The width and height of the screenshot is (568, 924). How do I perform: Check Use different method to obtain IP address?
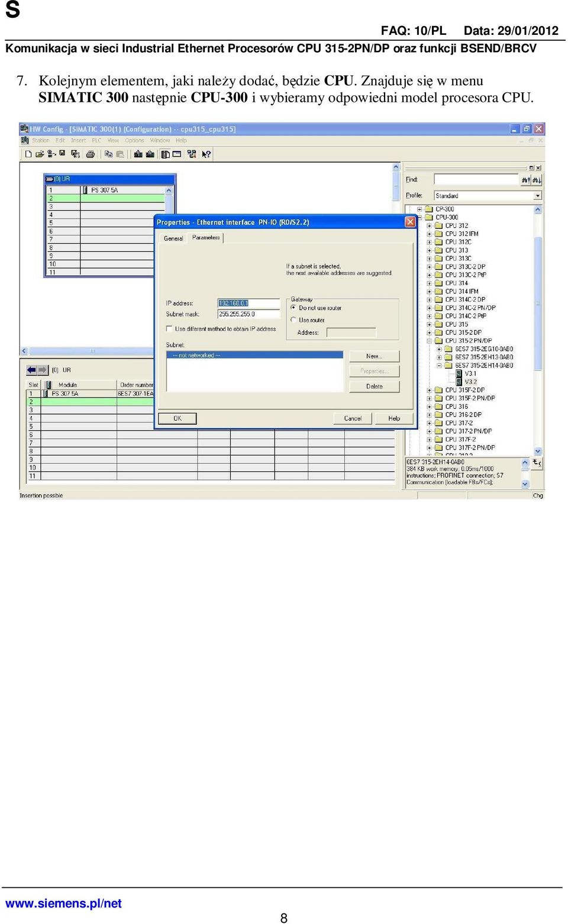click(x=169, y=329)
